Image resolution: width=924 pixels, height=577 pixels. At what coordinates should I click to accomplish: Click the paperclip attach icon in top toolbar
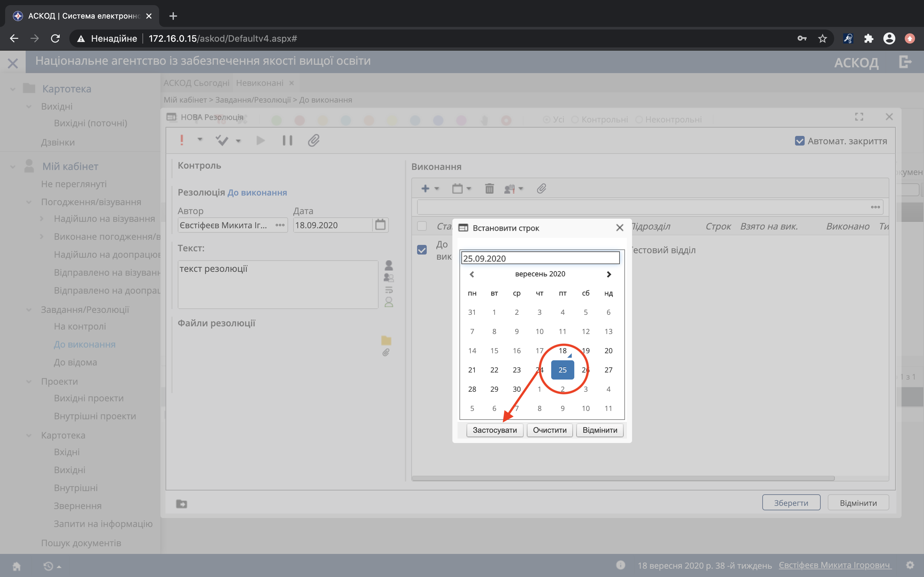pyautogui.click(x=313, y=140)
